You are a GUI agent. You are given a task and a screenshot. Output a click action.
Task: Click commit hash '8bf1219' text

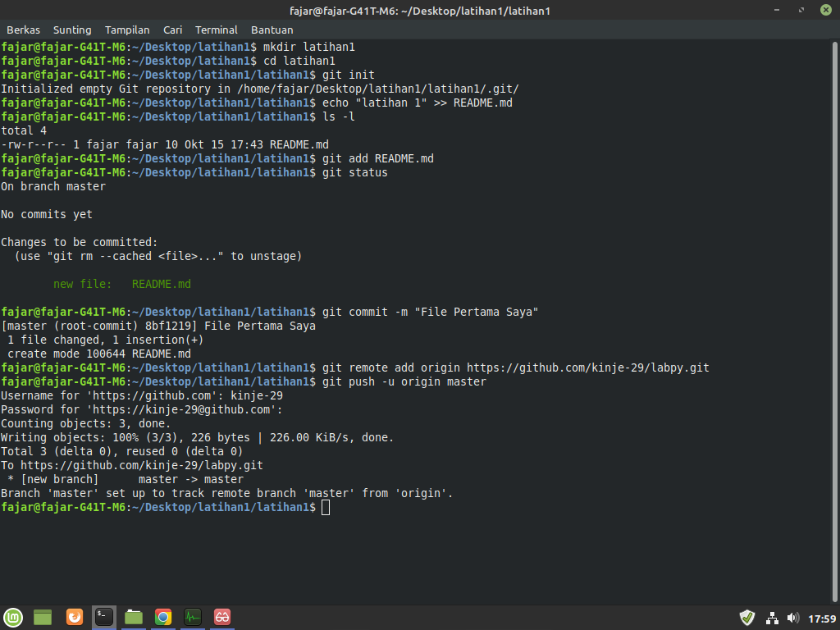167,326
